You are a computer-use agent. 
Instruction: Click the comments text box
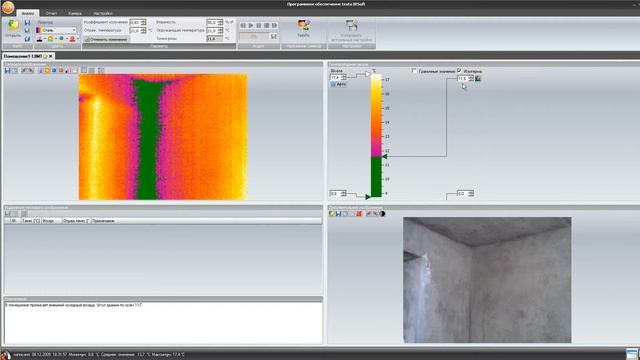click(x=163, y=323)
